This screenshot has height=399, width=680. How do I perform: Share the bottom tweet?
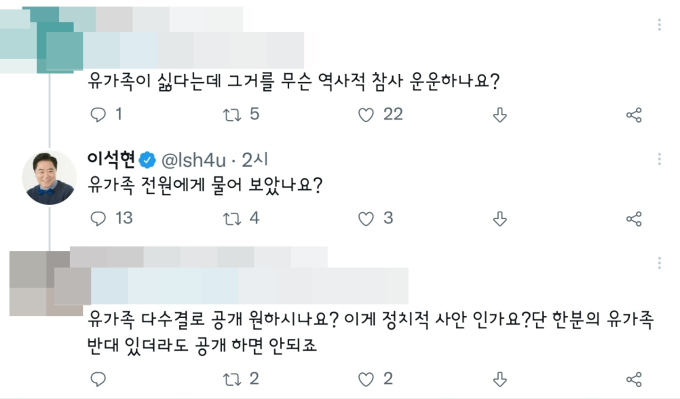pyautogui.click(x=634, y=379)
